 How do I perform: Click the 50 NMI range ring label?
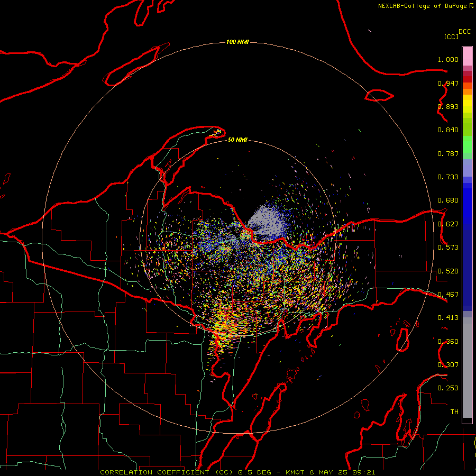click(x=237, y=140)
